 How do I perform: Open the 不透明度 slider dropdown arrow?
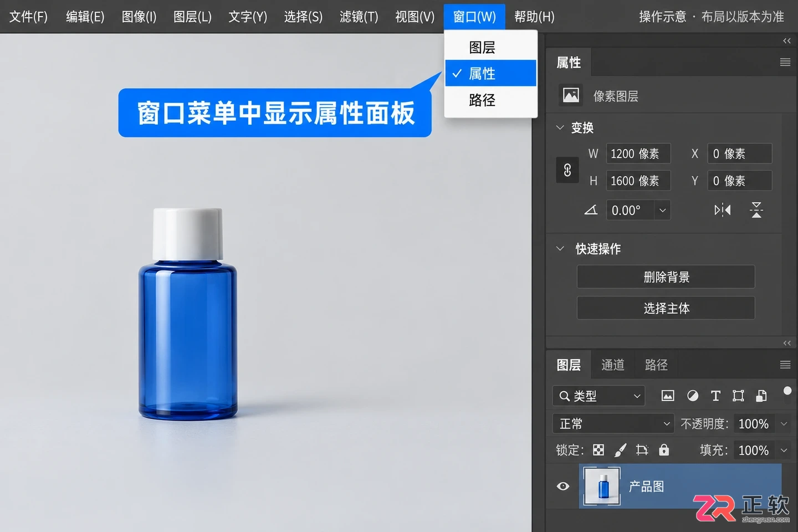(x=784, y=424)
